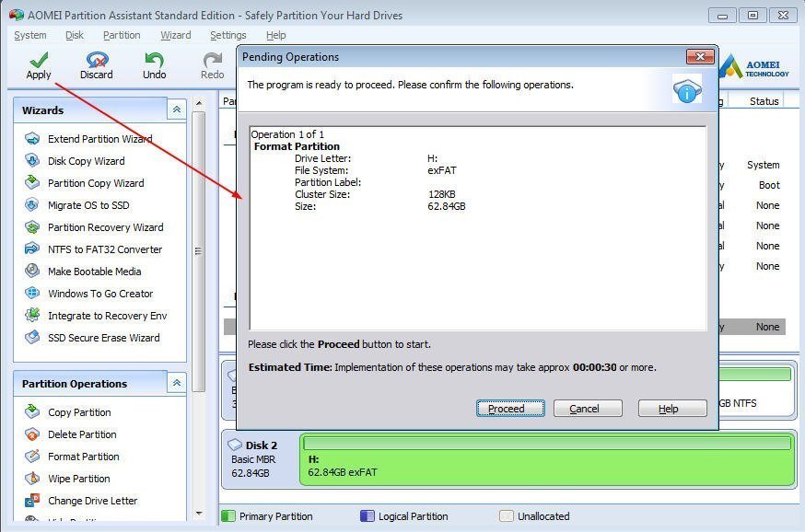Click the Redo arrow icon
The image size is (805, 532).
click(x=213, y=60)
